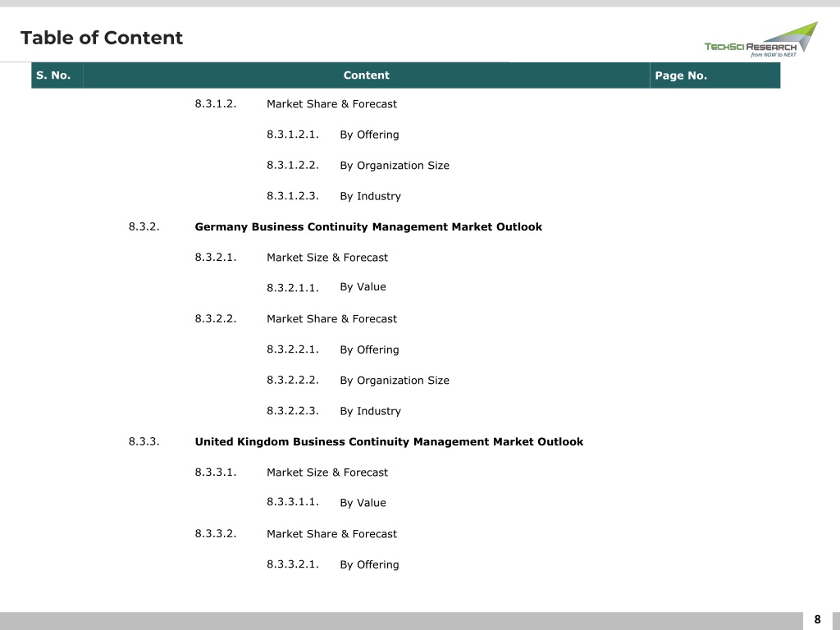This screenshot has width=840, height=630.
Task: Select 'By Offering' under 8.3.3.2.1.
Action: point(369,564)
